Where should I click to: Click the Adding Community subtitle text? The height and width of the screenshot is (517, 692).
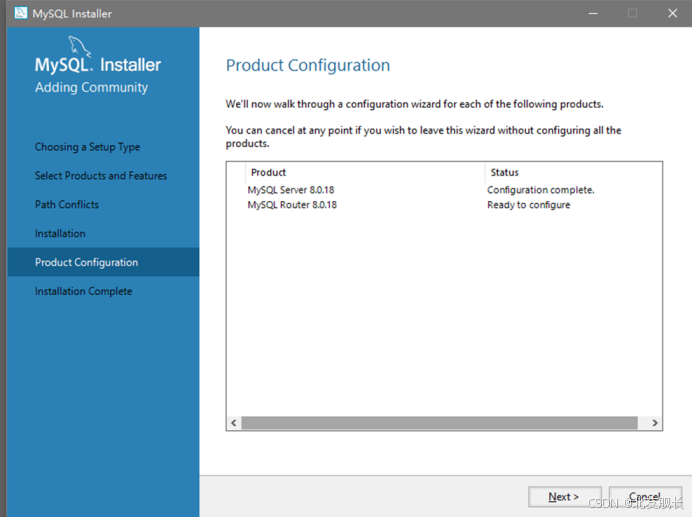pos(91,87)
